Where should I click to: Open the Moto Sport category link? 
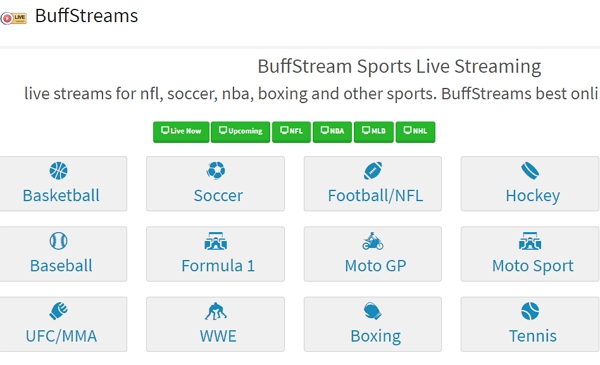(x=530, y=254)
